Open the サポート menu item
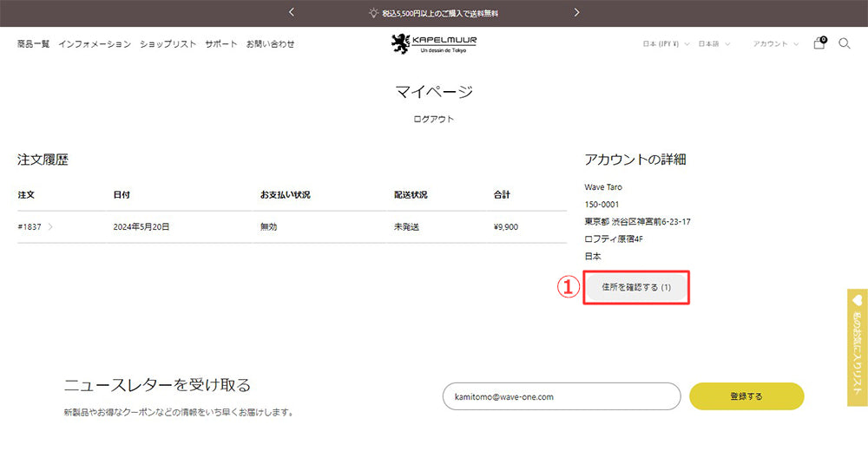 coord(220,44)
